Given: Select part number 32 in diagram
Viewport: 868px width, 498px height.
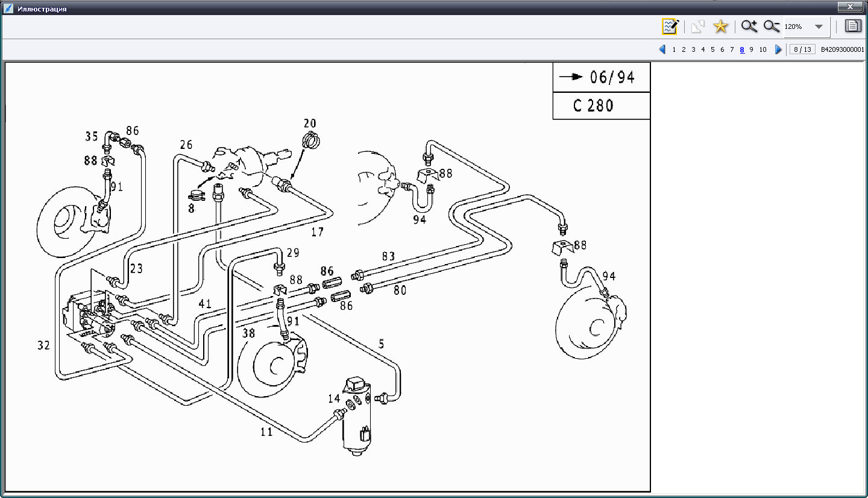Looking at the screenshot, I should pos(43,345).
